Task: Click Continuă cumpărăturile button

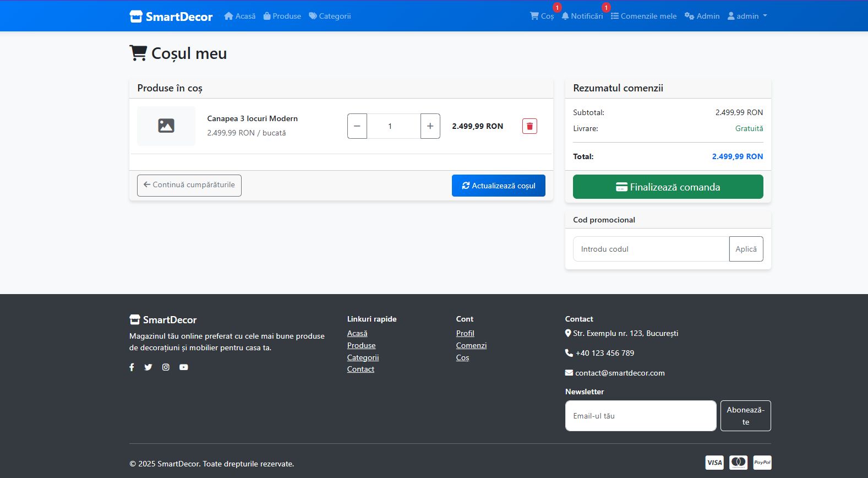Action: (x=189, y=185)
